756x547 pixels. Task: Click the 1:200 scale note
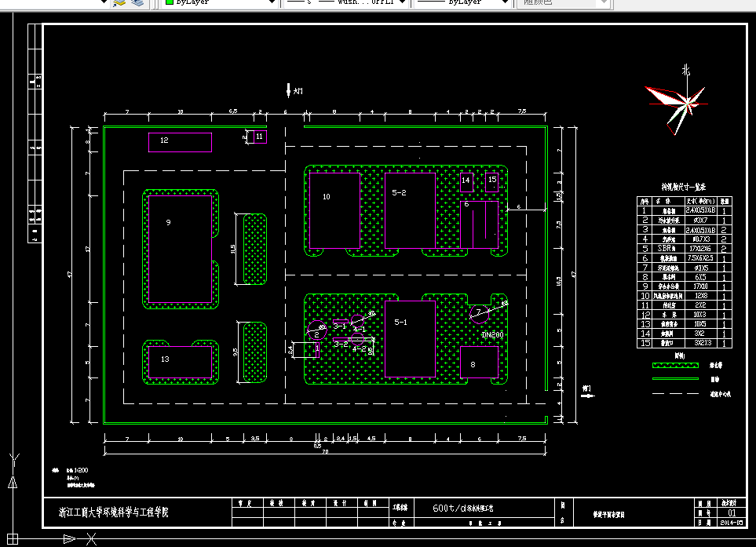[x=77, y=470]
